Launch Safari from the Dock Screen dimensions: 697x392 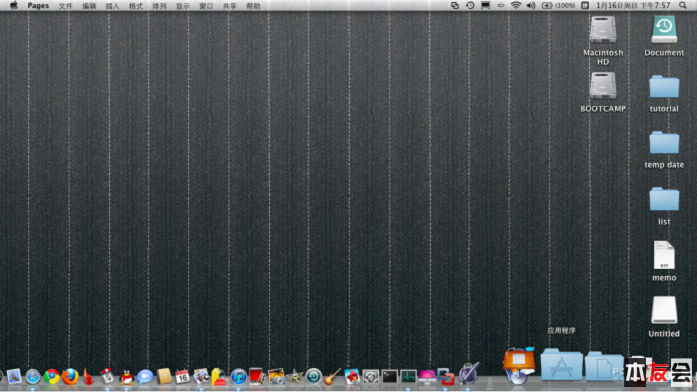(32, 377)
